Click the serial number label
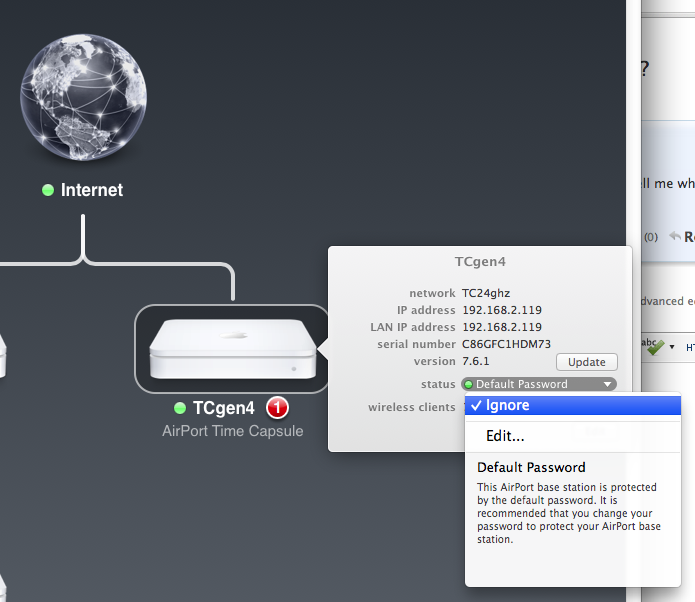Viewport: 695px width, 602px height. 416,344
